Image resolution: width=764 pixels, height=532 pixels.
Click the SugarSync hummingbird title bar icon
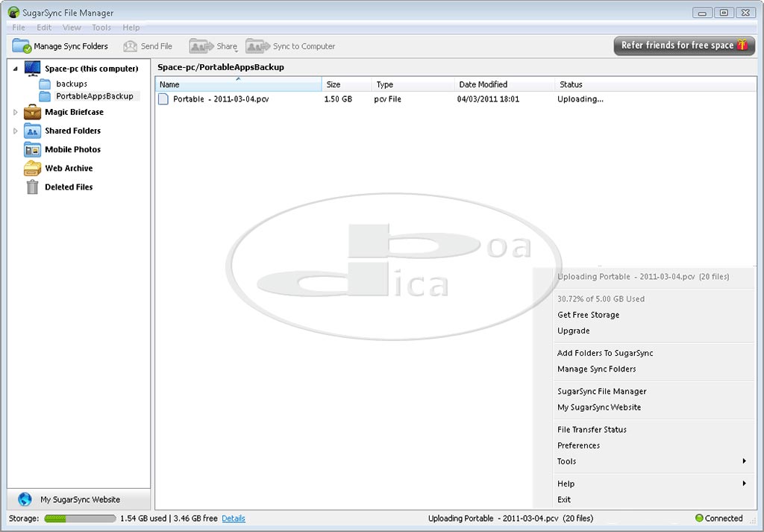[13, 13]
